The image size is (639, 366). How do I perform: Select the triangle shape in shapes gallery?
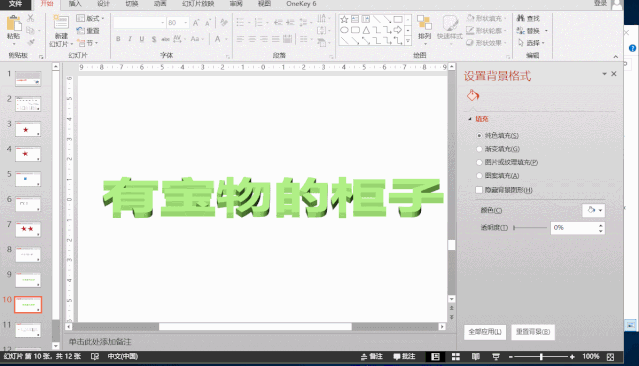(366, 30)
